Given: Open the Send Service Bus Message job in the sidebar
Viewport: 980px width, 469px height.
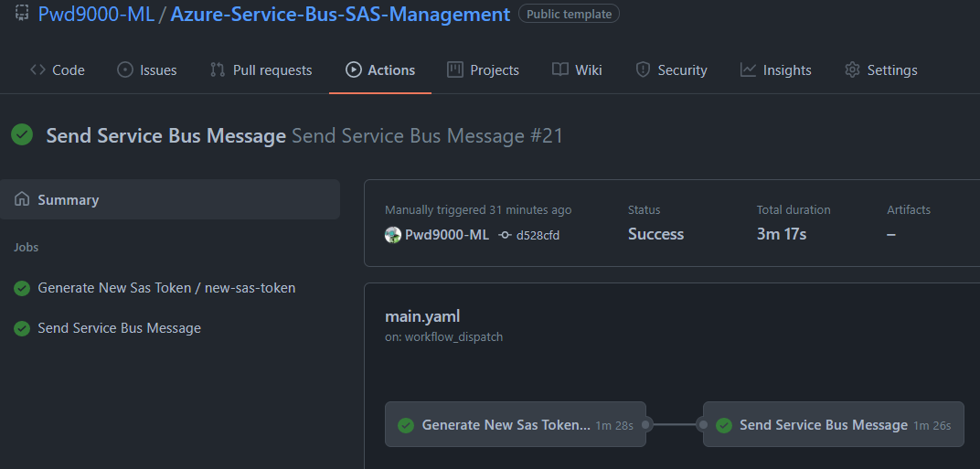Looking at the screenshot, I should point(120,328).
